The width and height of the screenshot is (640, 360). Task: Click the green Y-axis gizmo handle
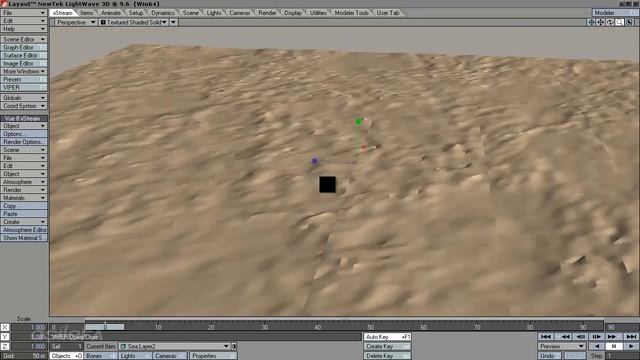click(x=358, y=122)
